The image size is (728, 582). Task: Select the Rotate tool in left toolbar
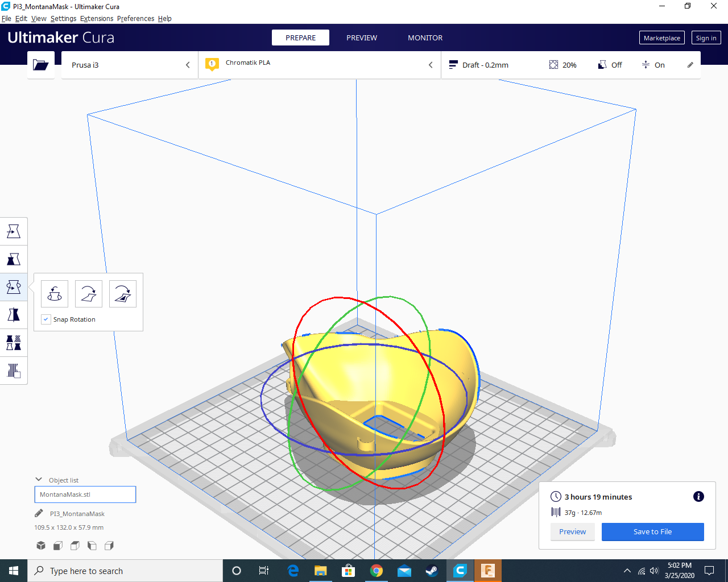point(14,287)
